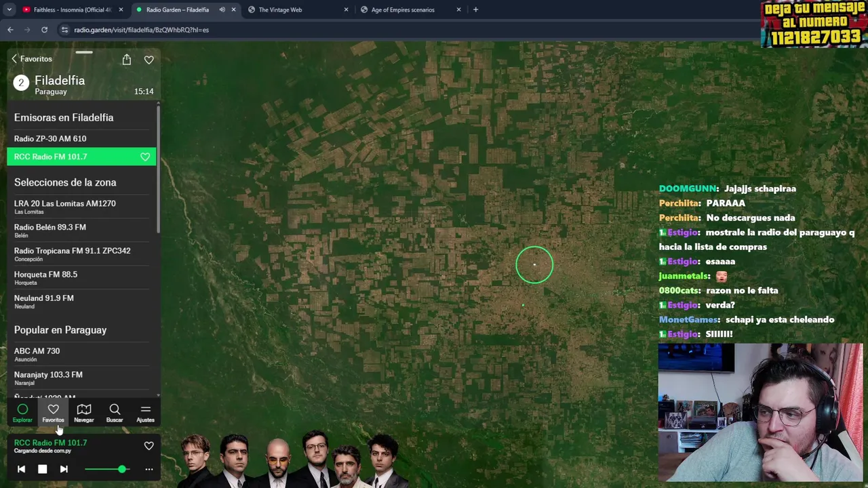Play Radio Belén 89.3 FM
868x488 pixels.
[81, 230]
